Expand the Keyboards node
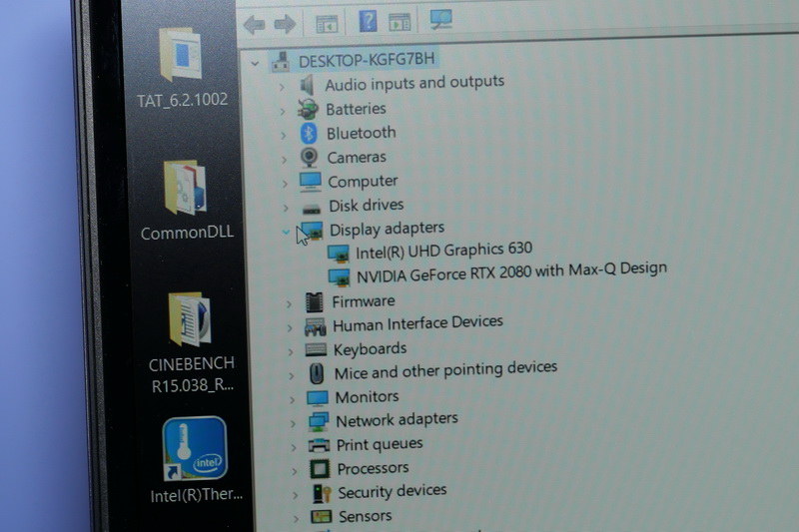The width and height of the screenshot is (799, 532). 291,352
